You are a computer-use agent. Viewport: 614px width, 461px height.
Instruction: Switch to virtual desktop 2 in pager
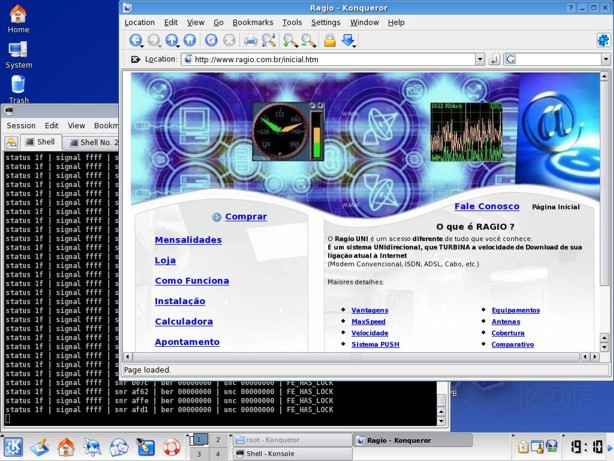[218, 440]
